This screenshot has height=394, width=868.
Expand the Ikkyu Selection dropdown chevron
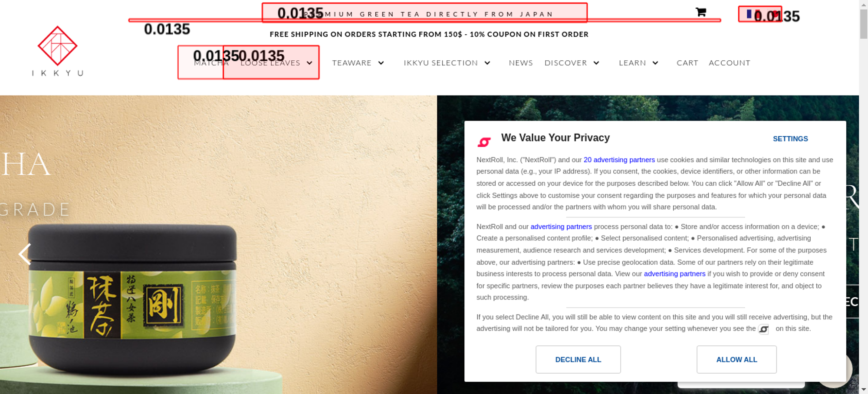coord(487,63)
